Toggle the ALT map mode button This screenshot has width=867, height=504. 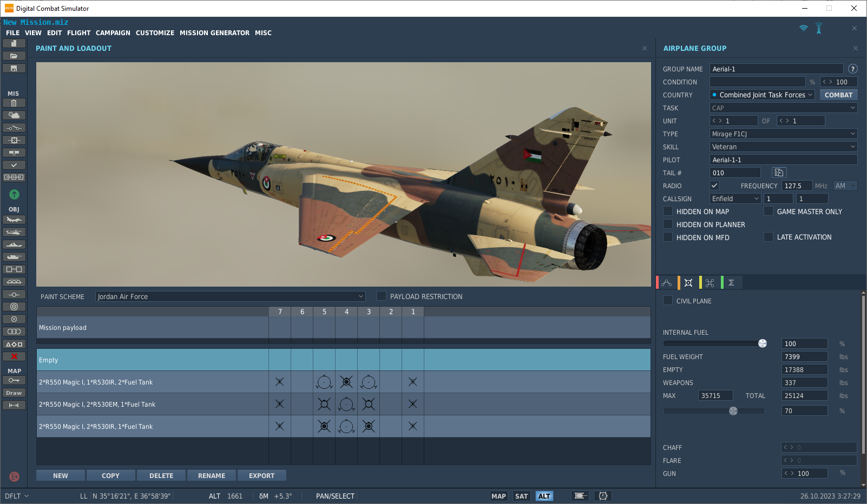pos(544,496)
